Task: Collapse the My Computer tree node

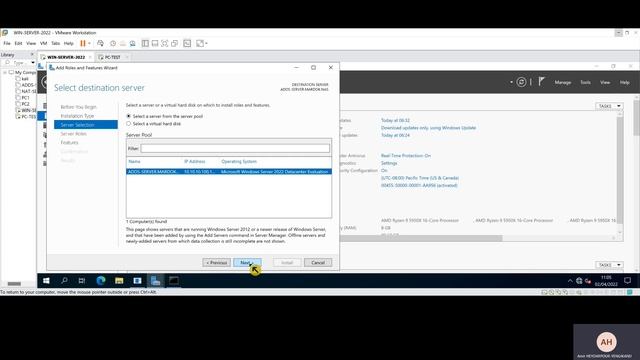Action: pos(5,72)
